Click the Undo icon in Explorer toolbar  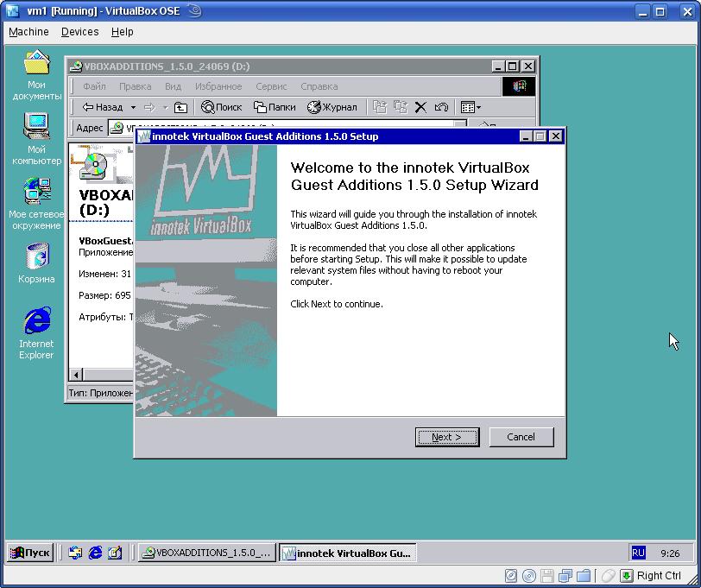click(x=441, y=107)
